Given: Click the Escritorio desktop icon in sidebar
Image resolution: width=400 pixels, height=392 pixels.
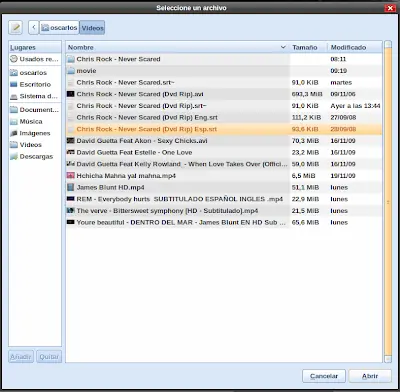Looking at the screenshot, I should pos(14,84).
